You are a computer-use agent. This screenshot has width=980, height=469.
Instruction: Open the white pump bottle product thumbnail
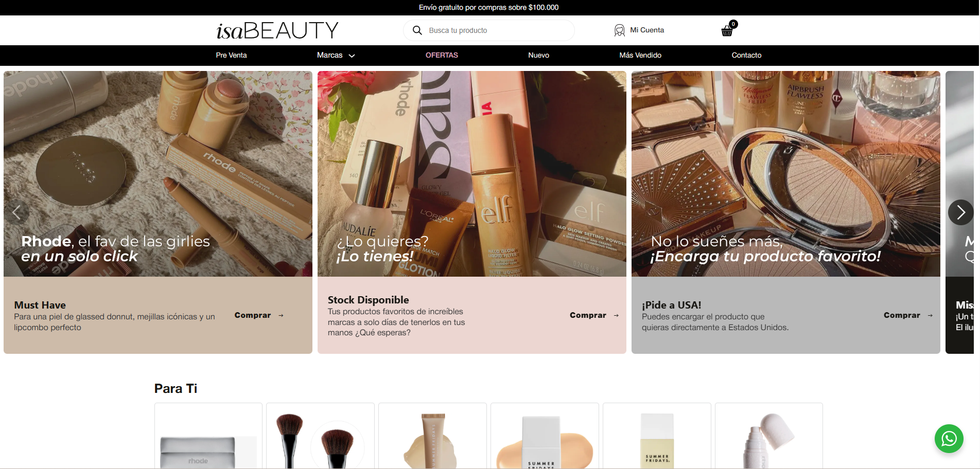coord(769,436)
